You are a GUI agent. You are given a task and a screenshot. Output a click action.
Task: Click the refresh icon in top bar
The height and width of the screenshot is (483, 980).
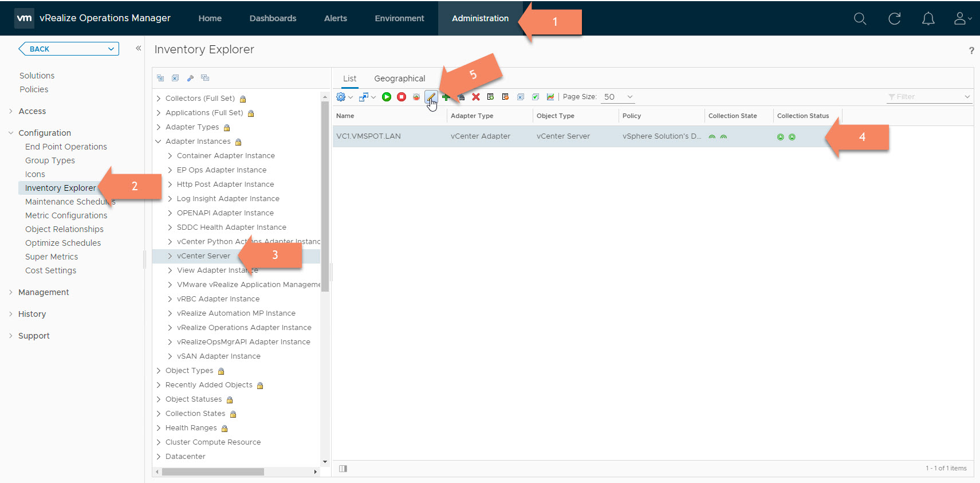(x=894, y=18)
